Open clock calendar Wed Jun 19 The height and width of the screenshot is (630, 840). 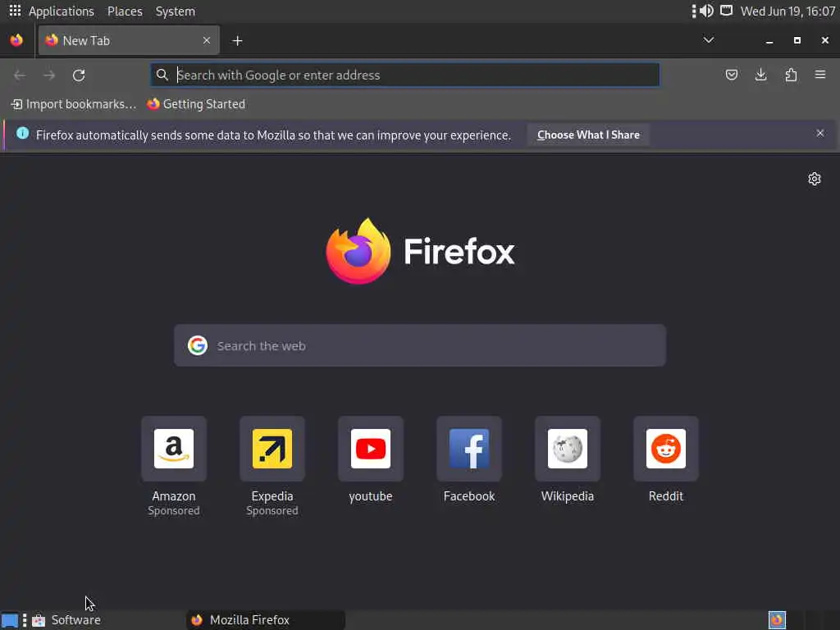787,11
